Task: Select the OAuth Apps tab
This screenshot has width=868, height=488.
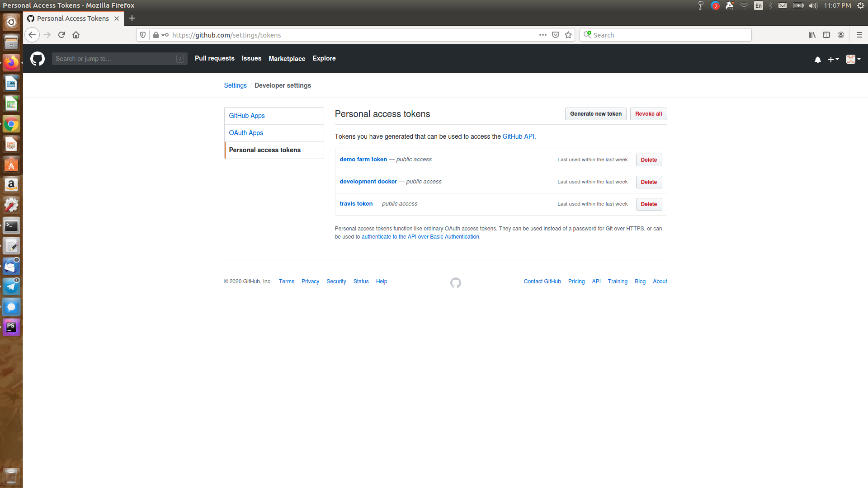Action: (x=246, y=132)
